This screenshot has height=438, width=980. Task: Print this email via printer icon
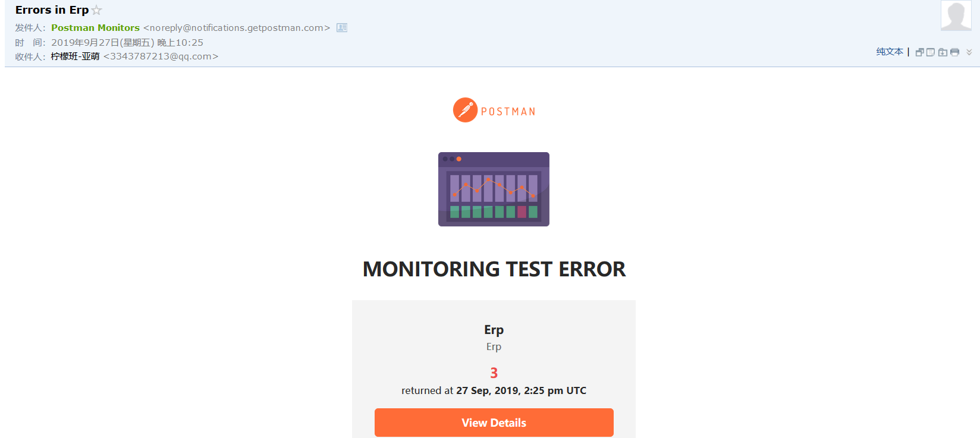(955, 52)
